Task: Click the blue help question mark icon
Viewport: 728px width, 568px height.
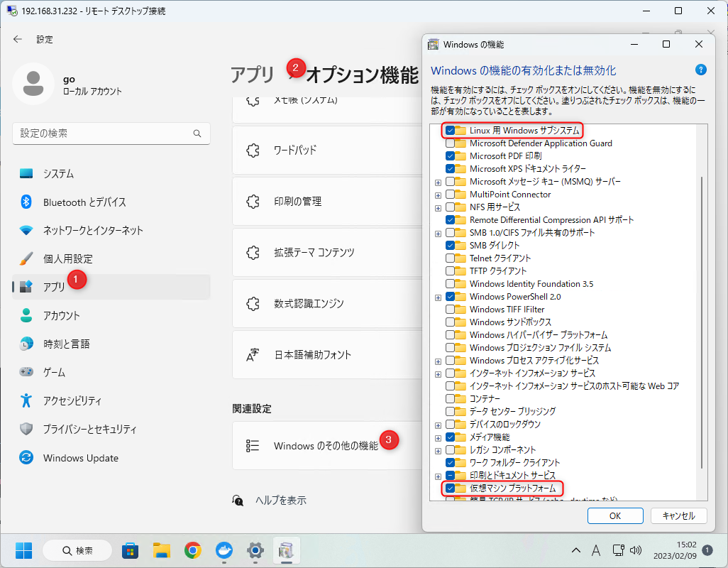Action: click(x=700, y=70)
